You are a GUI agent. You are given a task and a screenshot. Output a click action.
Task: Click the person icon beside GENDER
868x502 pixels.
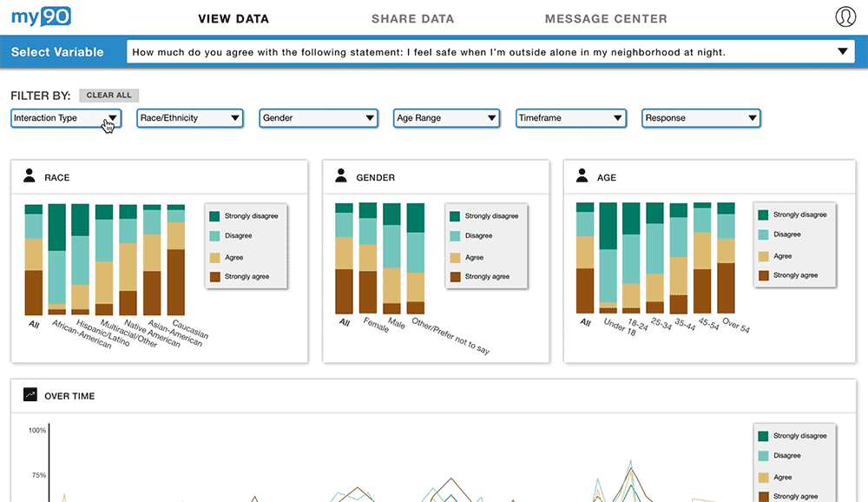tap(341, 175)
